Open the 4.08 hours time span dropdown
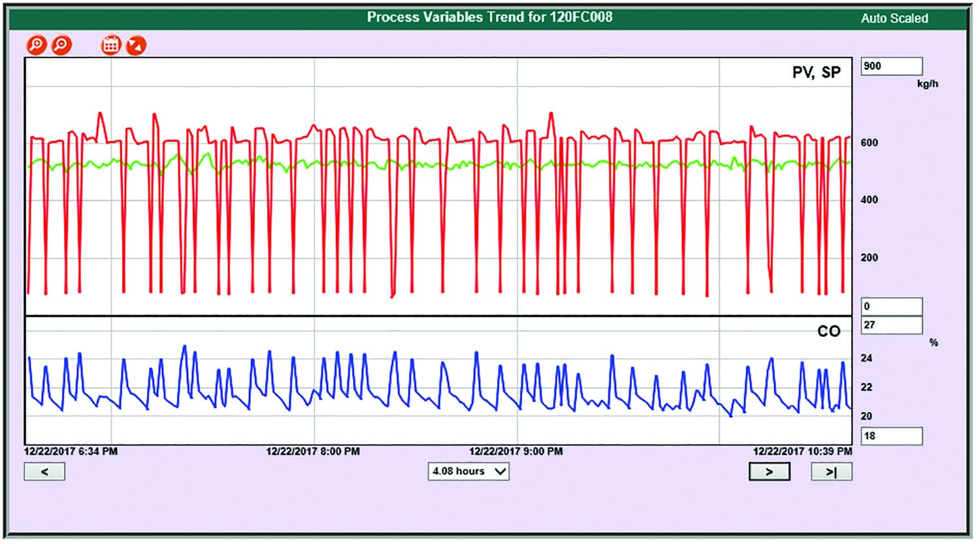 [x=468, y=472]
